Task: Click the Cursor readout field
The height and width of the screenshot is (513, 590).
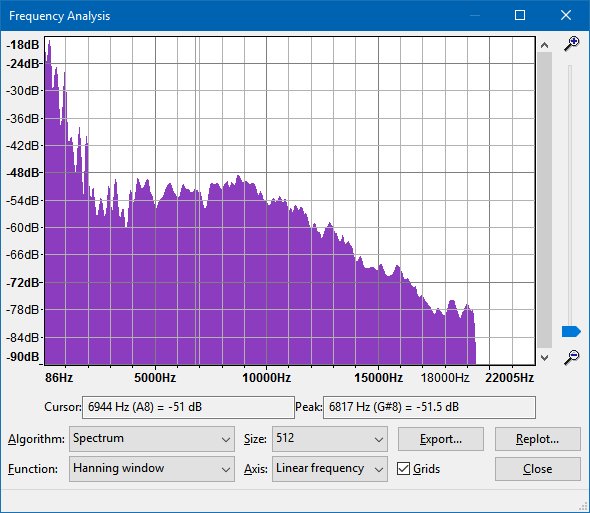Action: pyautogui.click(x=188, y=407)
